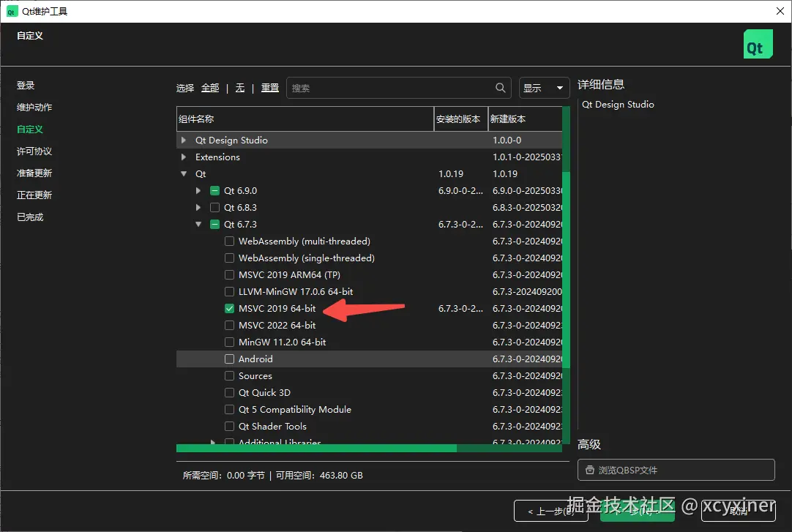Select the 自定义 sidebar step

click(30, 130)
